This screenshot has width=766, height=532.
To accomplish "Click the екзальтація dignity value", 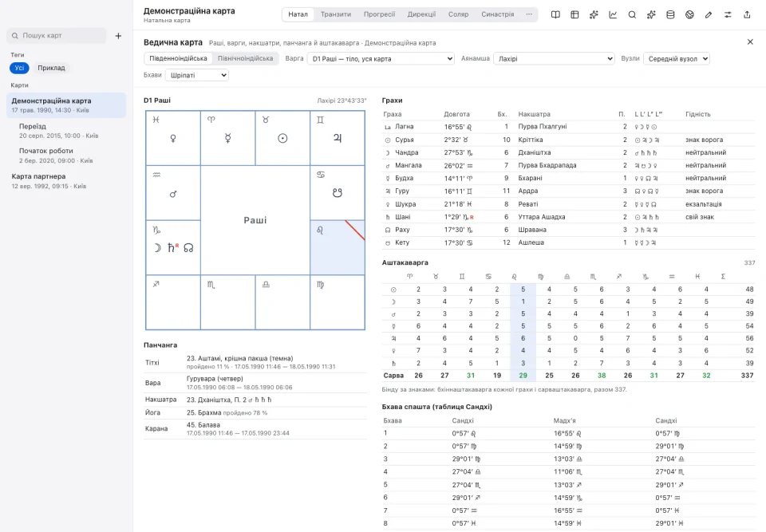I will coord(704,204).
